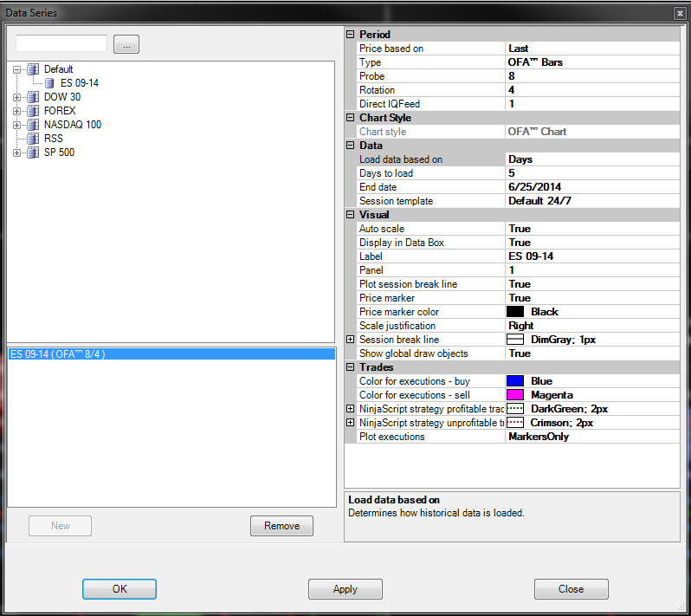Select the RSS tree label
This screenshot has width=691, height=616.
tap(54, 139)
